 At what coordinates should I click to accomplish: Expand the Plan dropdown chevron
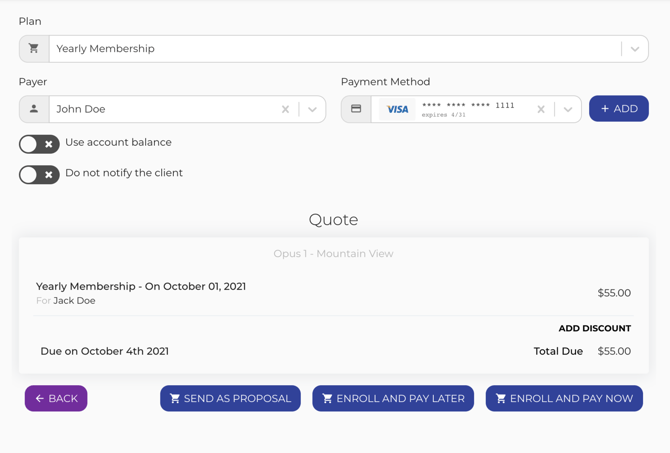tap(635, 49)
